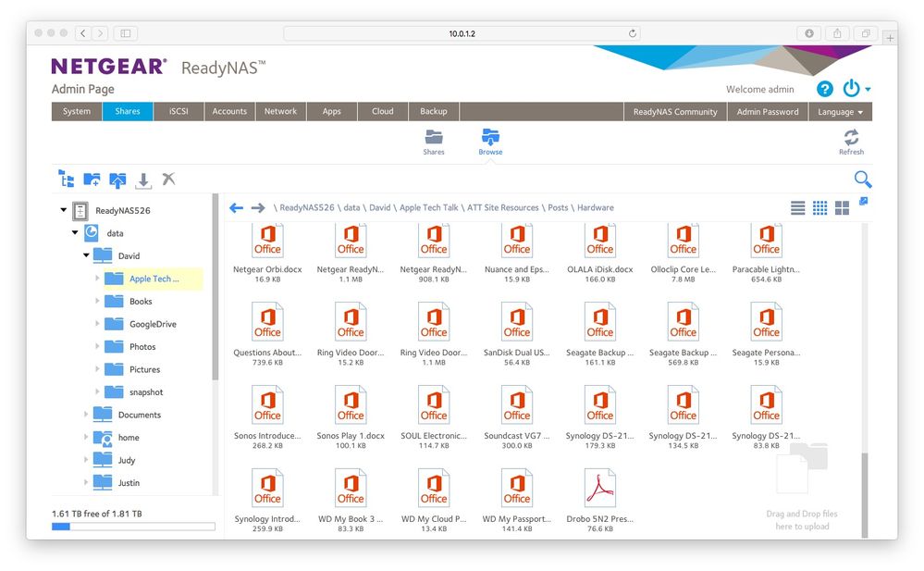Collapse the data volume node
This screenshot has height=571, width=924.
tap(75, 232)
